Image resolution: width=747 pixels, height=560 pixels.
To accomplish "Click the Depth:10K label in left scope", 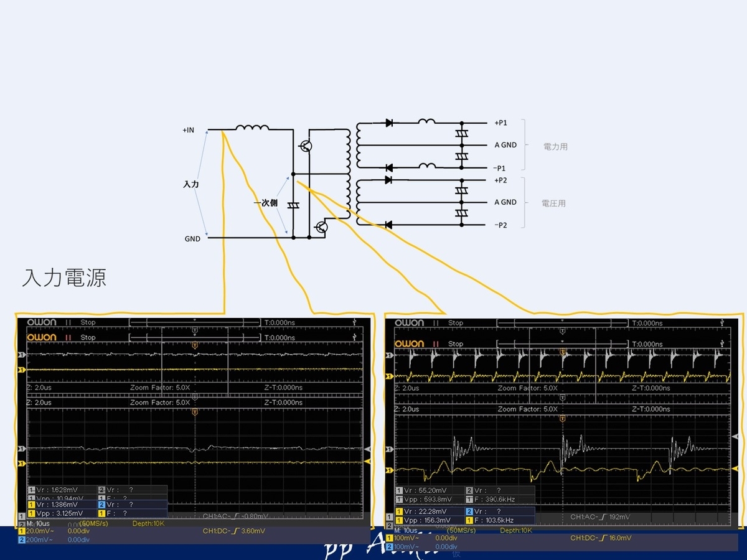I will pos(149,523).
